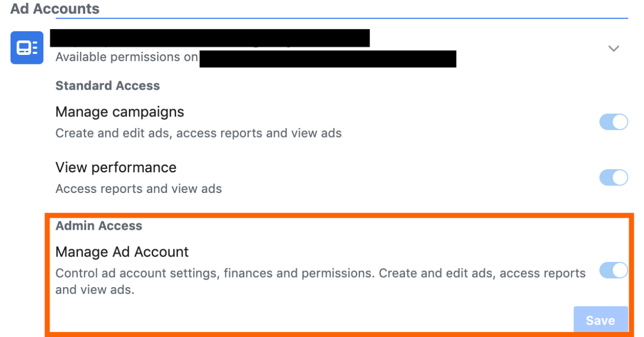Click the Save button
644x337 pixels.
point(601,319)
